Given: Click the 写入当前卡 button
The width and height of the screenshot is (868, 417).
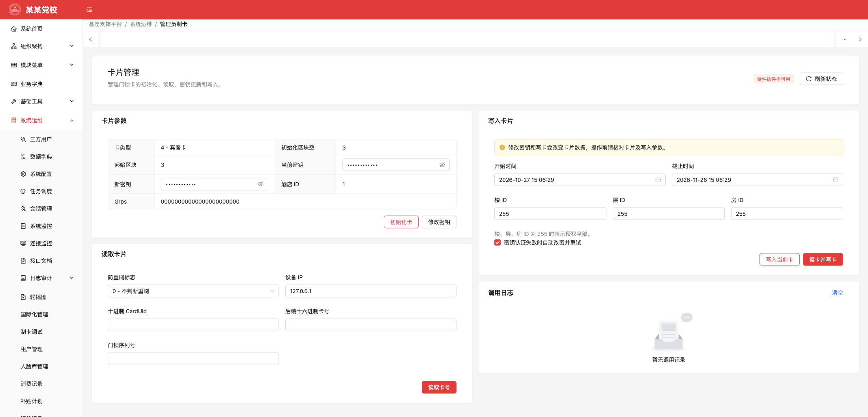Looking at the screenshot, I should point(780,260).
